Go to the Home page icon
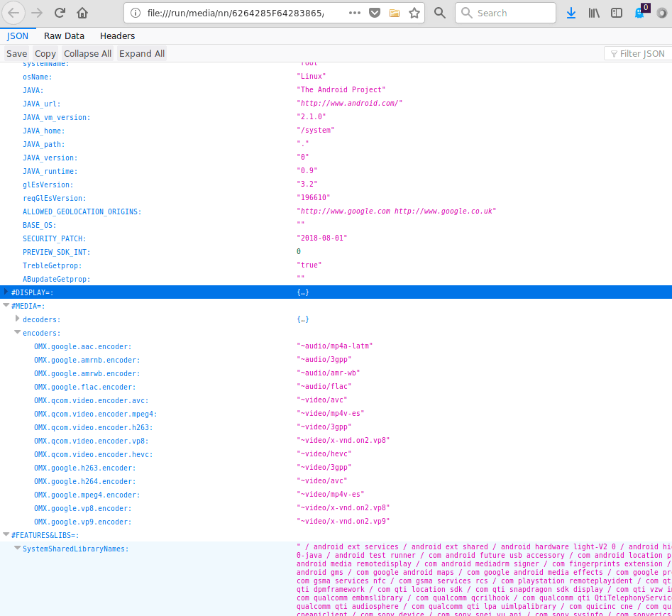672x616 pixels. (82, 13)
